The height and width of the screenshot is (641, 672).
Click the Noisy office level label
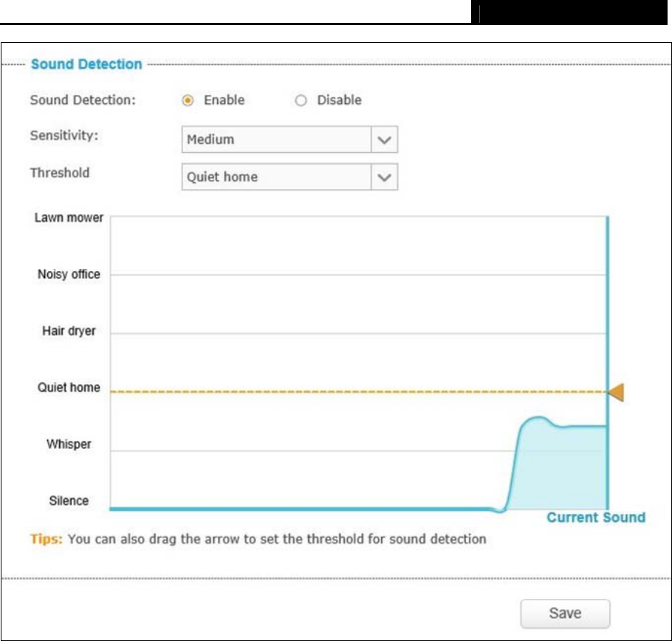coord(69,274)
